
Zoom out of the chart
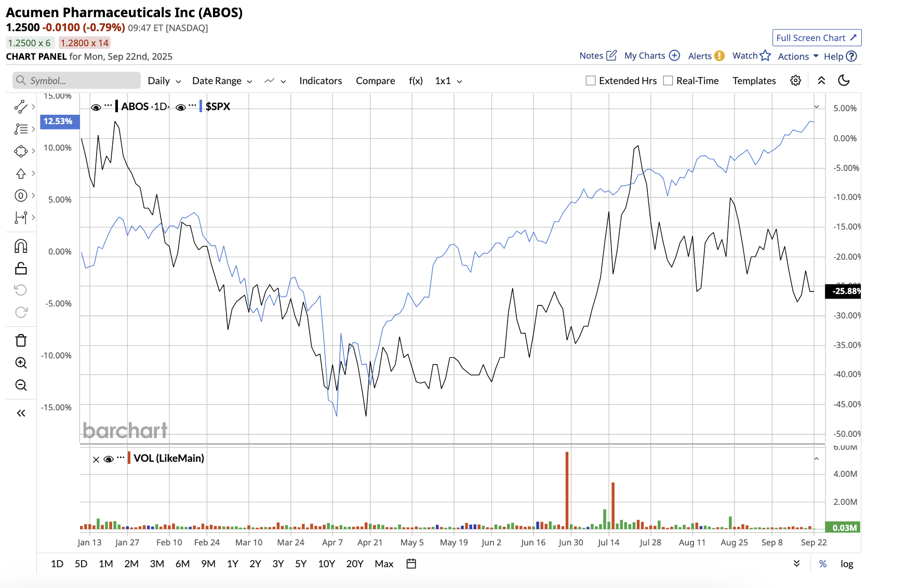[21, 385]
